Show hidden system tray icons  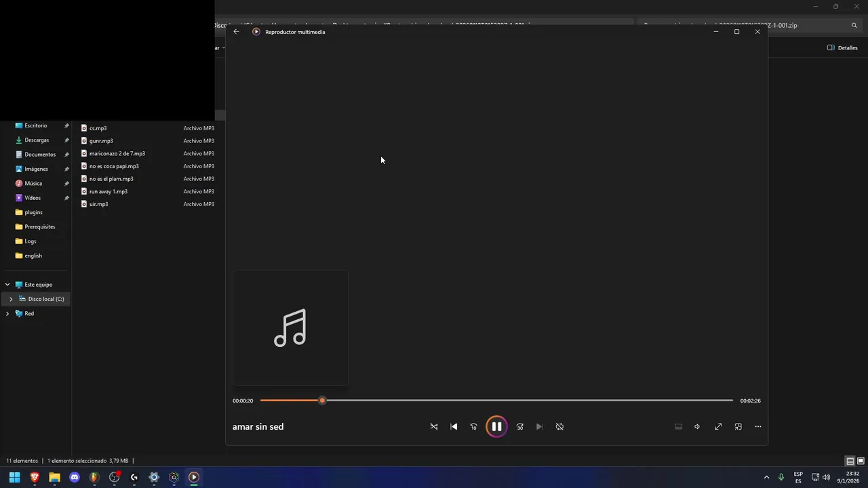pyautogui.click(x=766, y=477)
